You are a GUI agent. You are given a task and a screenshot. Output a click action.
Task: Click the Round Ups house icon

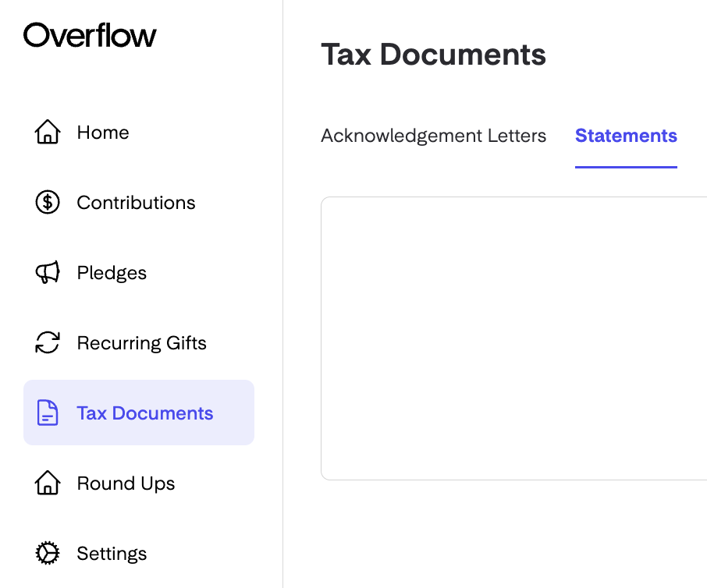[x=48, y=483]
